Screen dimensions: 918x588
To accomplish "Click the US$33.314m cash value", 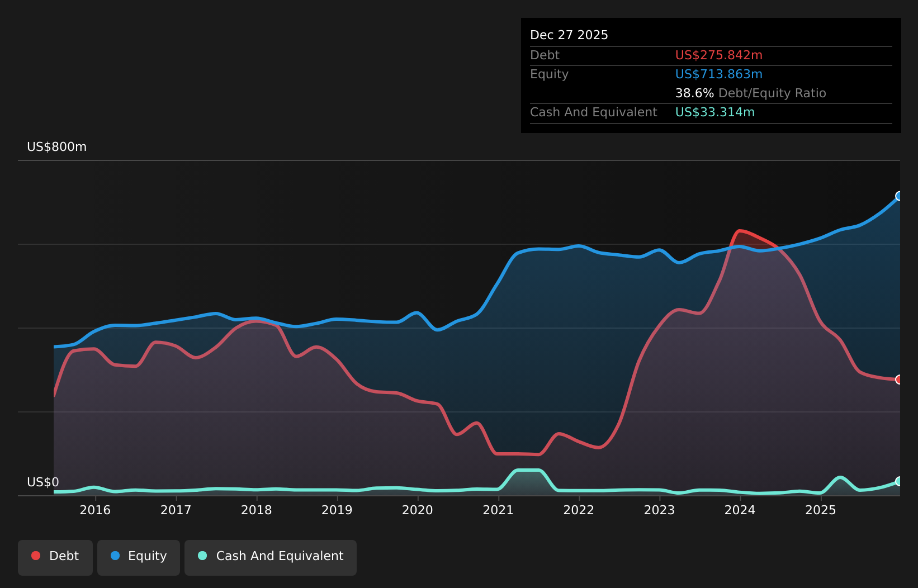I will (x=715, y=112).
